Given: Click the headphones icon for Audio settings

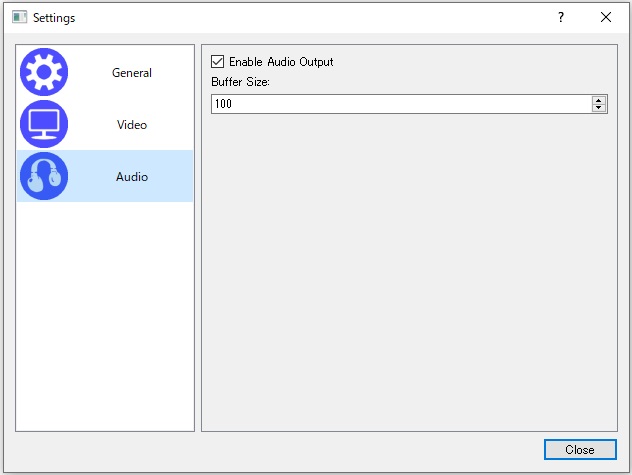Looking at the screenshot, I should (x=44, y=177).
